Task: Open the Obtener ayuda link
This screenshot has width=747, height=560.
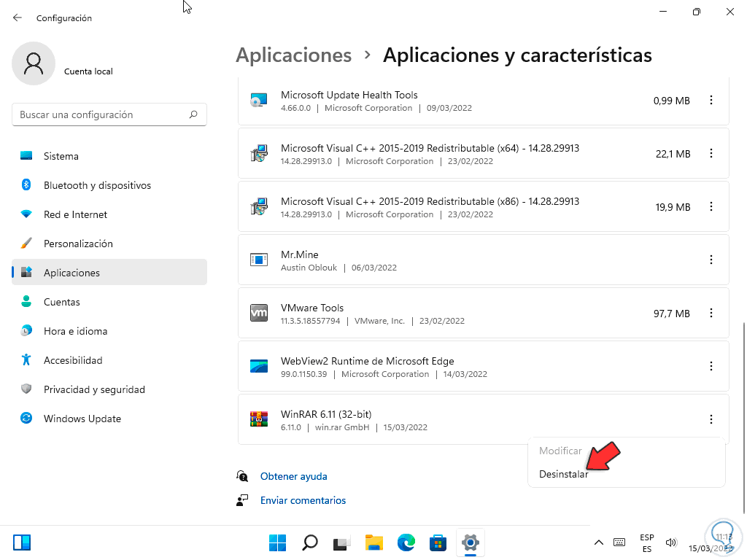Action: (293, 476)
